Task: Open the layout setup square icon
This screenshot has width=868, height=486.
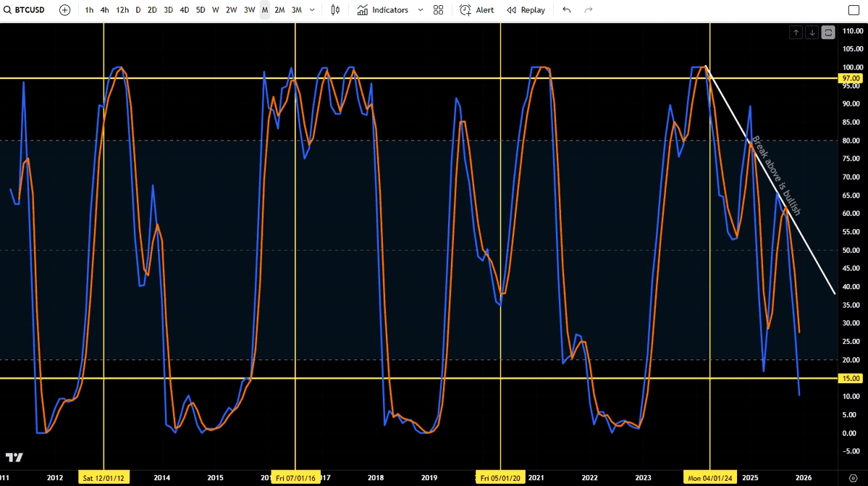Action: tap(854, 10)
